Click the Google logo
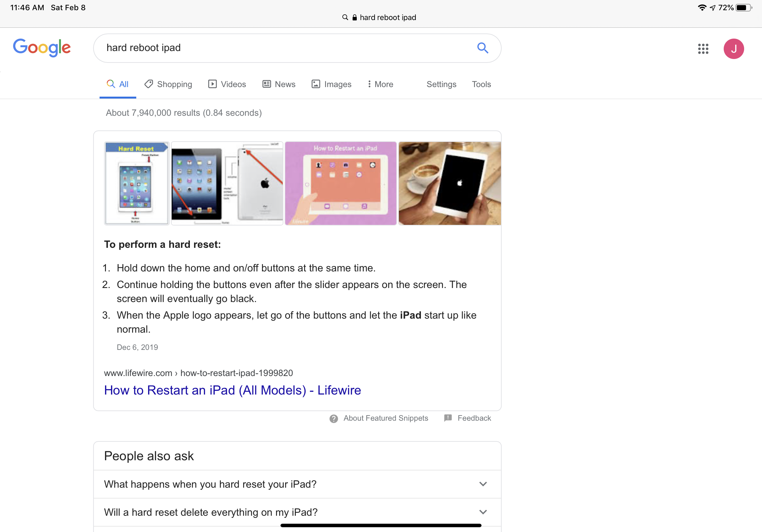This screenshot has width=762, height=532. pyautogui.click(x=42, y=48)
